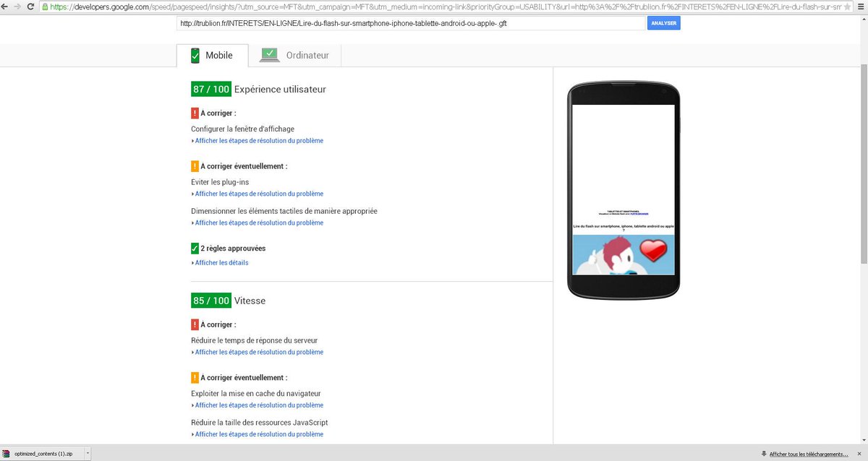Click the URL field containing trublion.fr
Screen dimensions: 868x461
tap(411, 23)
